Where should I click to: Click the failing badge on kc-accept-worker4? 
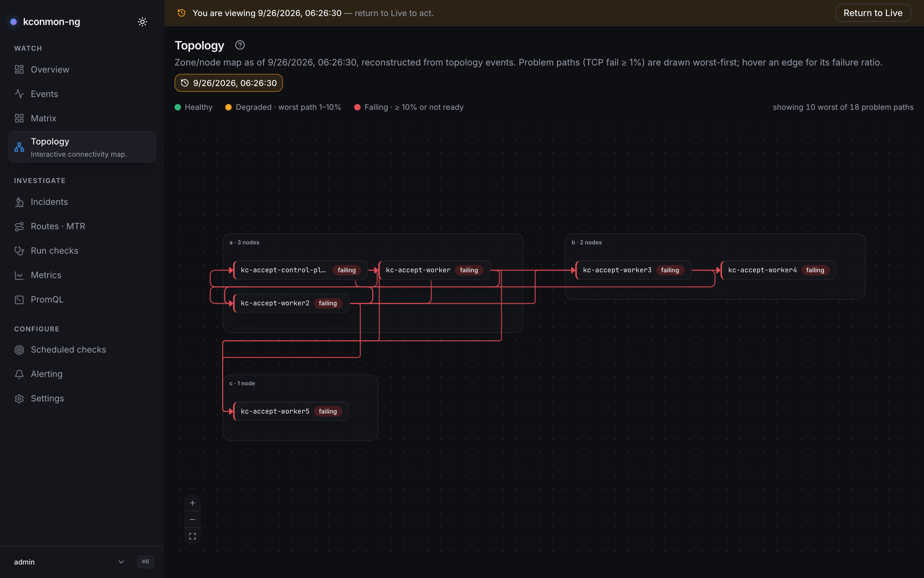point(815,270)
